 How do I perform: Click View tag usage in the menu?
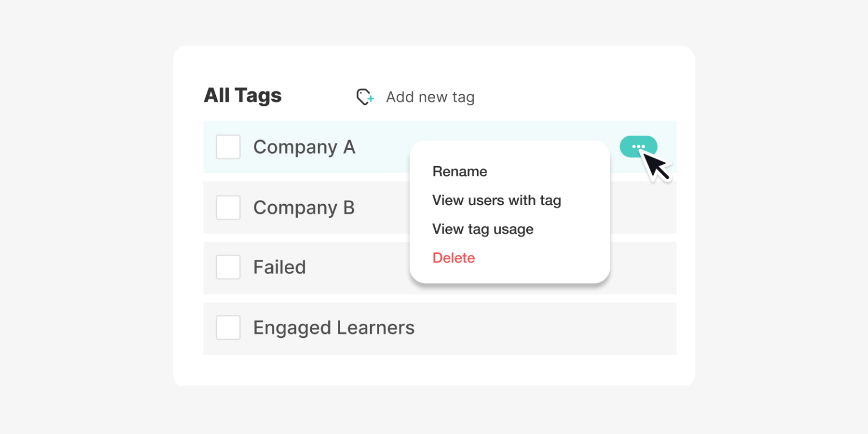483,229
